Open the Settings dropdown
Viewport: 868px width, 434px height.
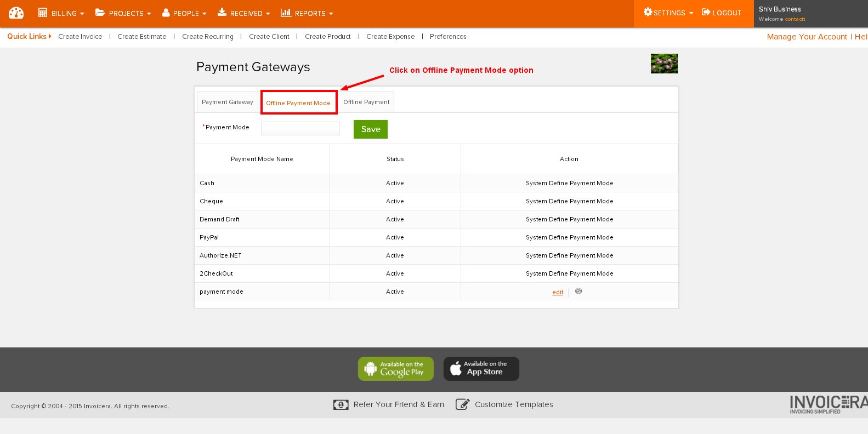pyautogui.click(x=668, y=13)
